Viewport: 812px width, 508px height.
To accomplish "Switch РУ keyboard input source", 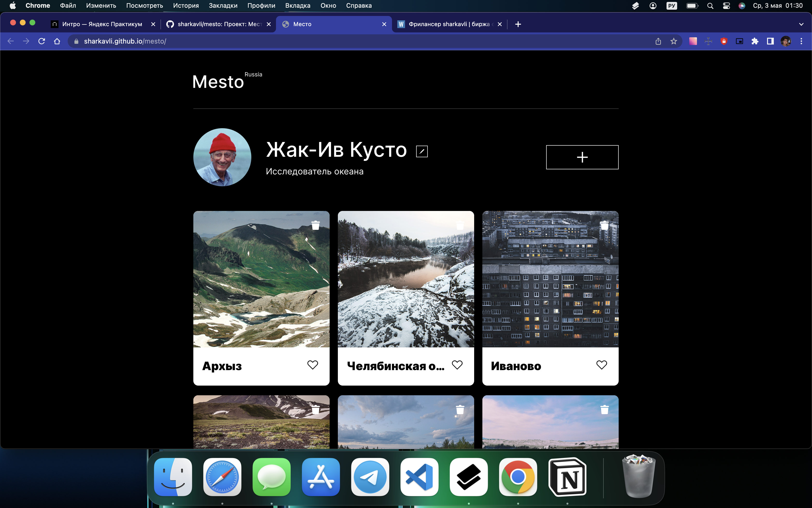I will pos(671,6).
